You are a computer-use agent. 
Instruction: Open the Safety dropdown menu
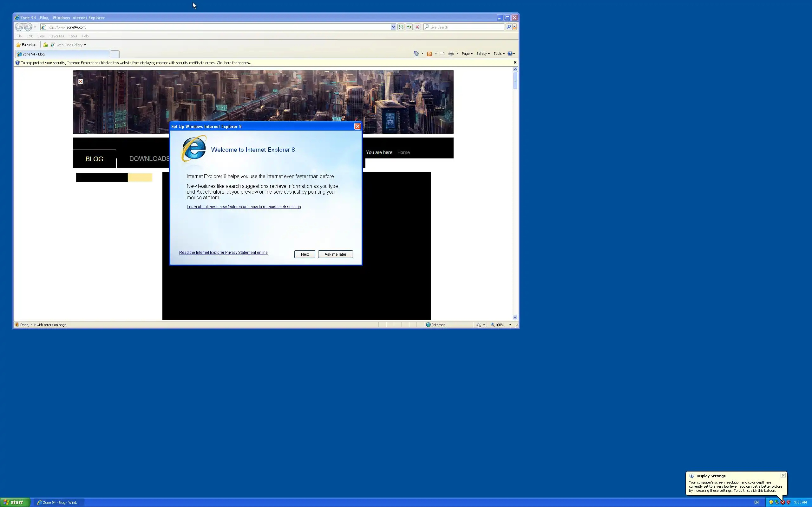tap(482, 54)
